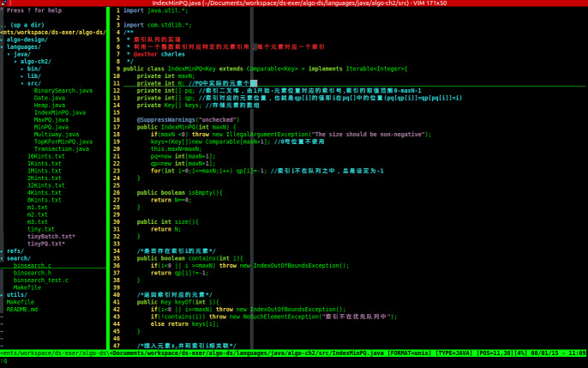Viewport: 588px width, 368px height.
Task: Select 1Kints.txt in the tree
Action: (x=45, y=164)
